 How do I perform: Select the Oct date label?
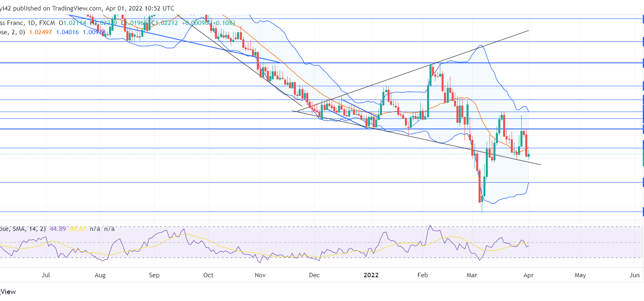(x=208, y=275)
